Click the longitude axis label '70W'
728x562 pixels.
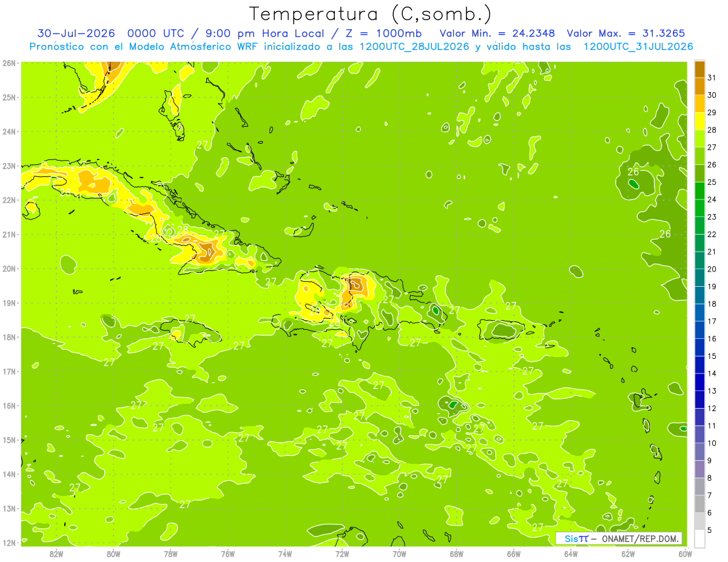[x=399, y=554]
